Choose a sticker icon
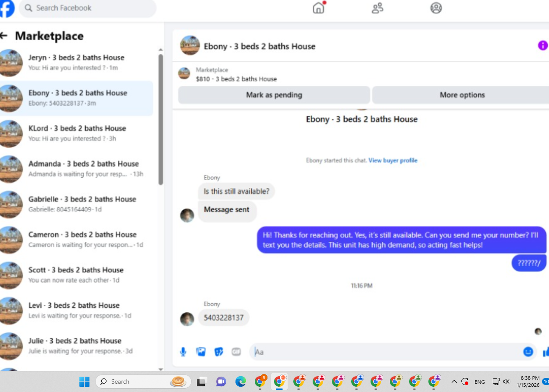This screenshot has height=392, width=549. [x=219, y=351]
